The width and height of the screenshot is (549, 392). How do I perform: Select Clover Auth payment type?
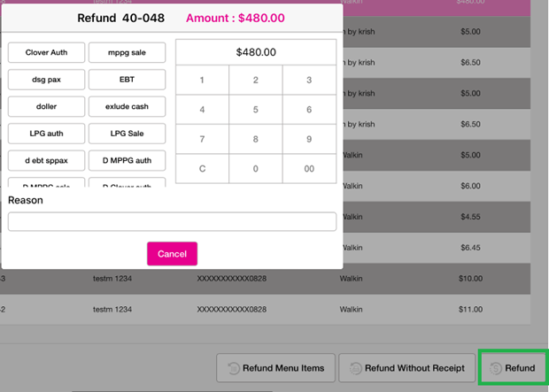[x=46, y=53]
